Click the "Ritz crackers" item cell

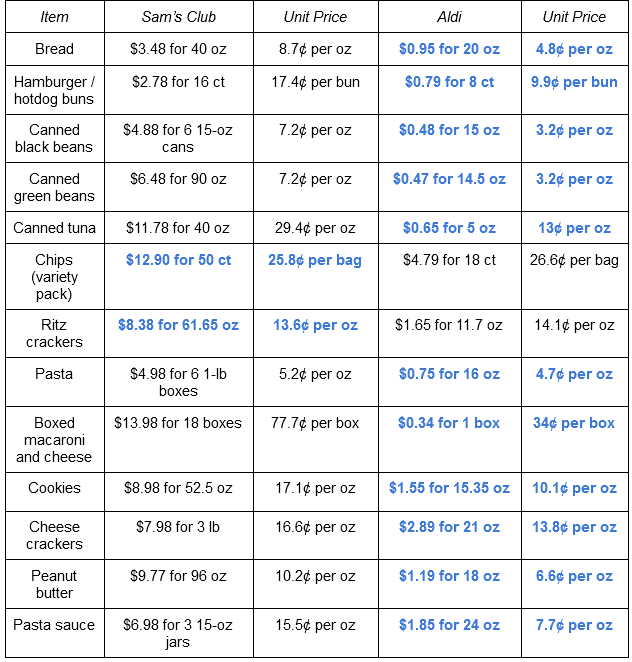[x=54, y=333]
